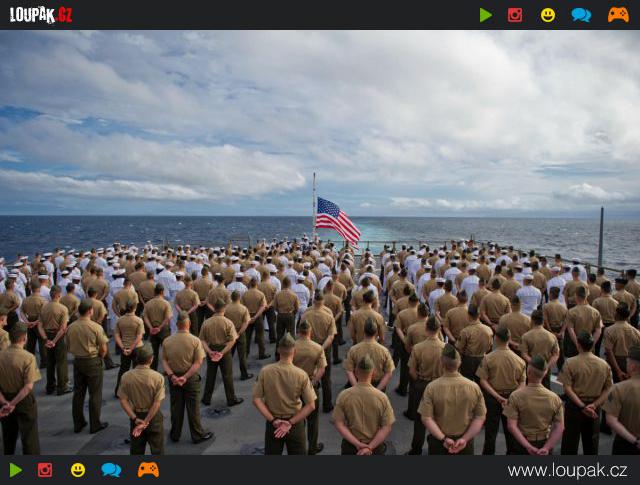Open the blue chat bubbles icon in header

pyautogui.click(x=581, y=15)
